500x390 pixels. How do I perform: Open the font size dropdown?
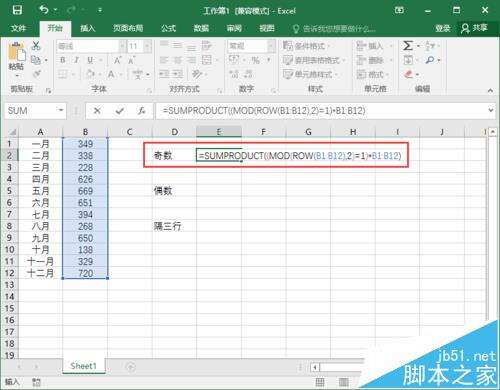148,46
